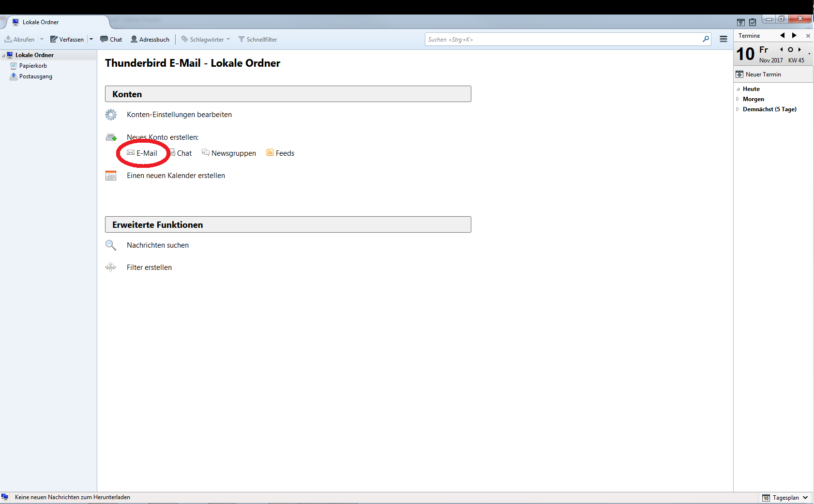
Task: Open the Schlagwörter dropdown
Action: (x=206, y=39)
